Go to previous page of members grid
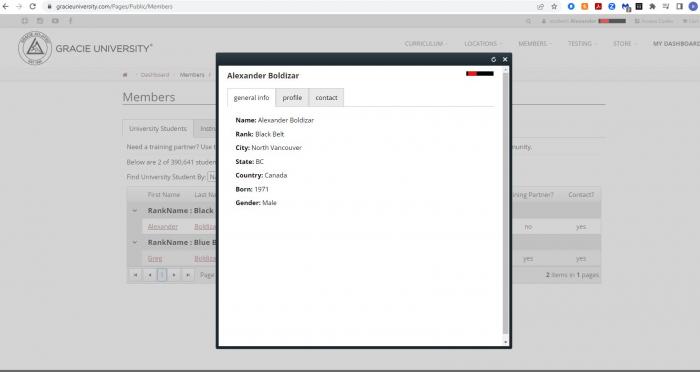700x372 pixels. pos(150,275)
